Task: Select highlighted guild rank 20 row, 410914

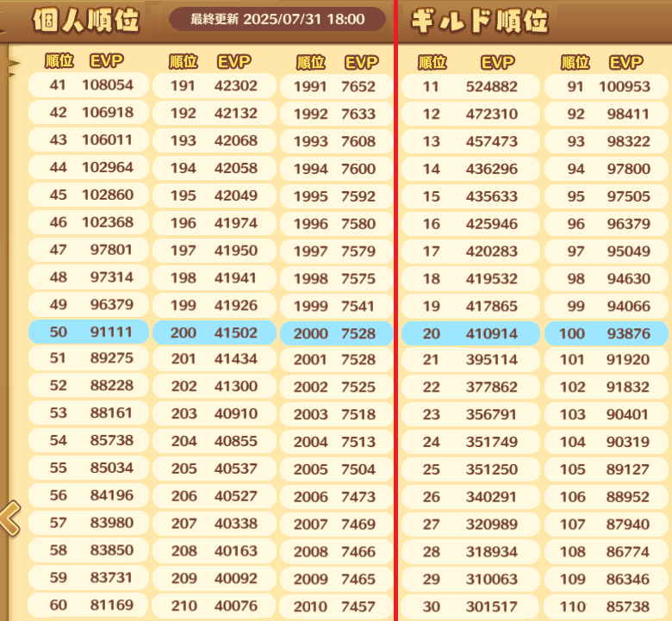Action: 470,333
